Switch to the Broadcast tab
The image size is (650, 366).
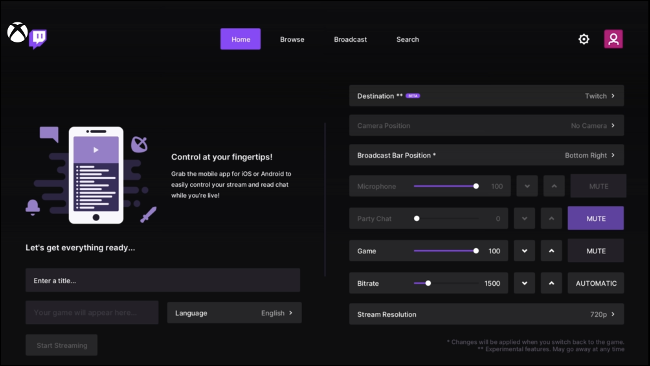350,39
